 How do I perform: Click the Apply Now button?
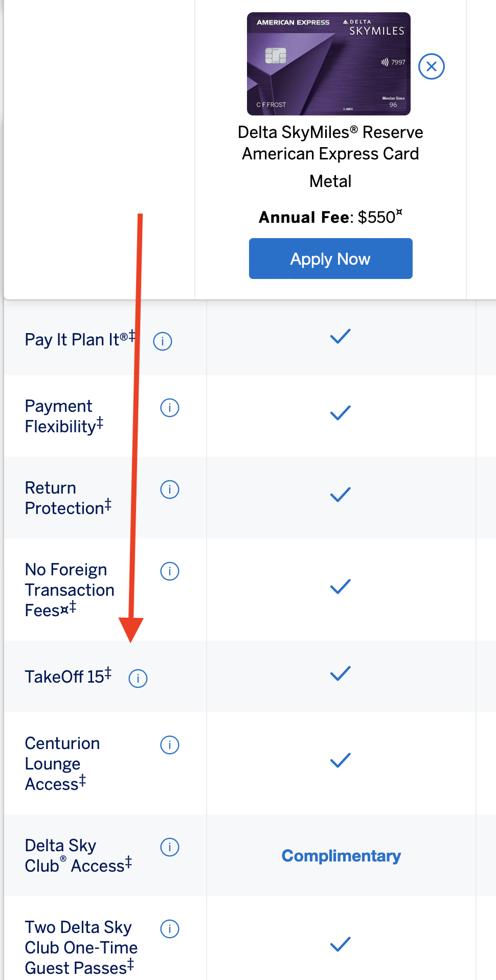pos(330,259)
